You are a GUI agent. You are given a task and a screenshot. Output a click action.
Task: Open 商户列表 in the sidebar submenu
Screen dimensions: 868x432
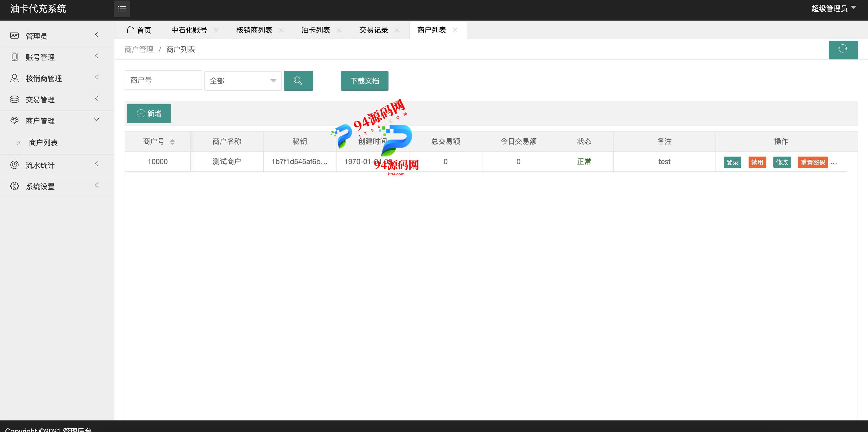click(43, 142)
